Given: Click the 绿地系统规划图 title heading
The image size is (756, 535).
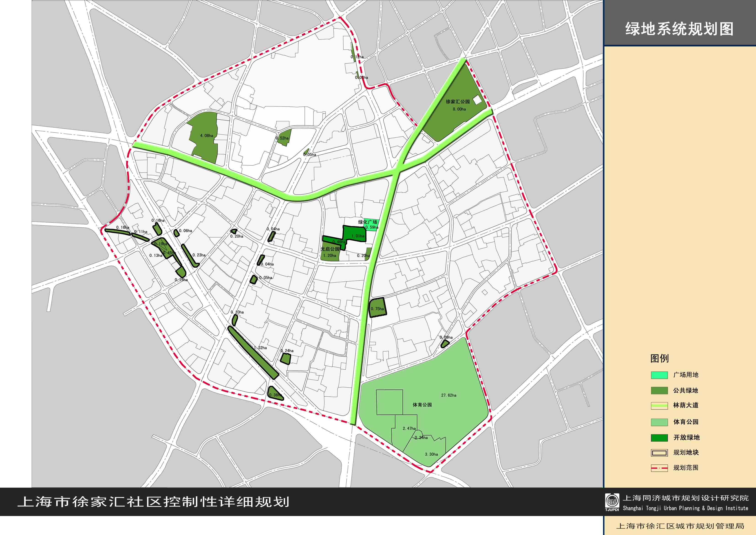Looking at the screenshot, I should (x=679, y=29).
